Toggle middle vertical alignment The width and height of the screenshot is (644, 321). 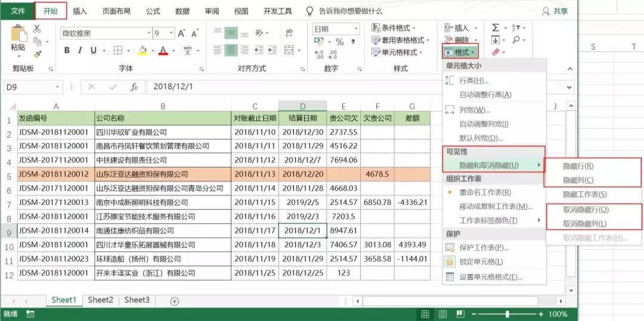click(231, 33)
